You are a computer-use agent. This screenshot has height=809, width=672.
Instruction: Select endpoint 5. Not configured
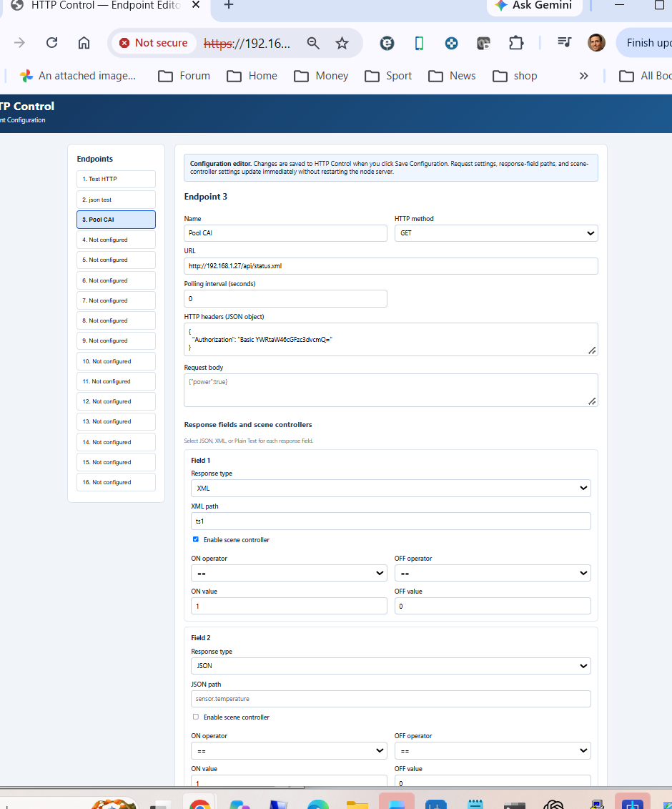tap(116, 260)
